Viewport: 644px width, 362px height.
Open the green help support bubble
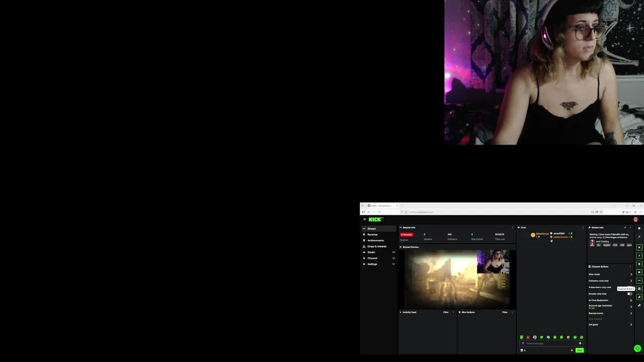point(637,348)
